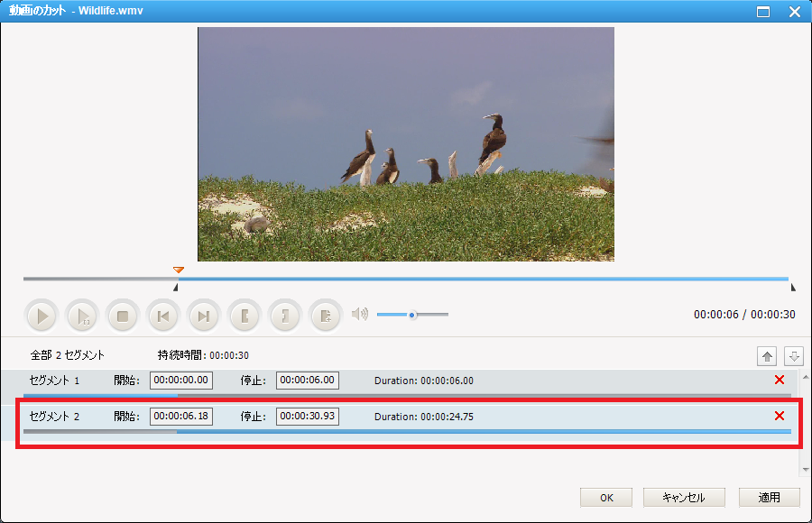Click the orange playhead marker
The image size is (812, 523).
coord(179,270)
